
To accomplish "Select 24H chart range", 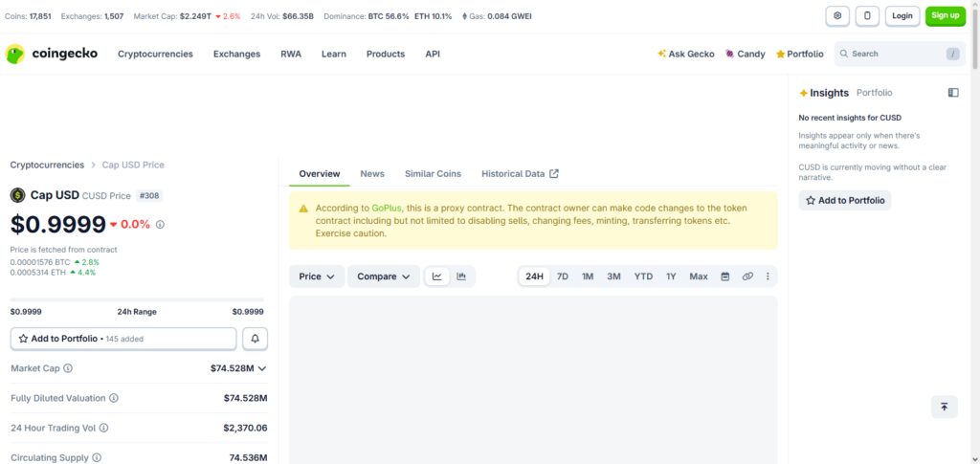I will point(534,276).
